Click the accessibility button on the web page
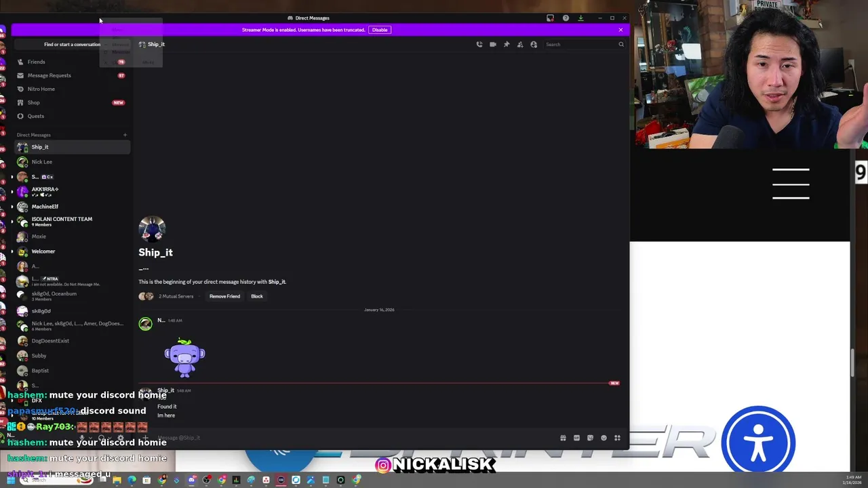This screenshot has width=868, height=488. pos(758,441)
